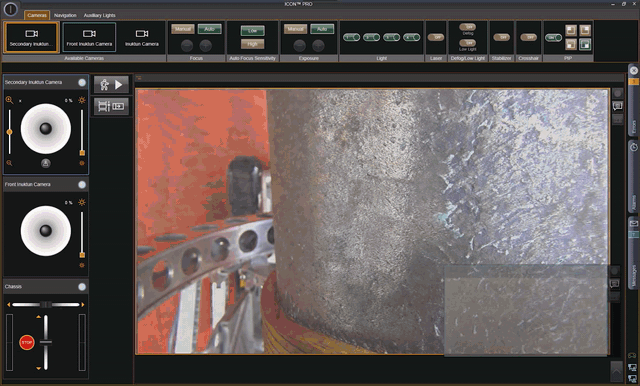Open the Auxiliary Lights tab
Screen dimensions: 640x386
pyautogui.click(x=100, y=15)
